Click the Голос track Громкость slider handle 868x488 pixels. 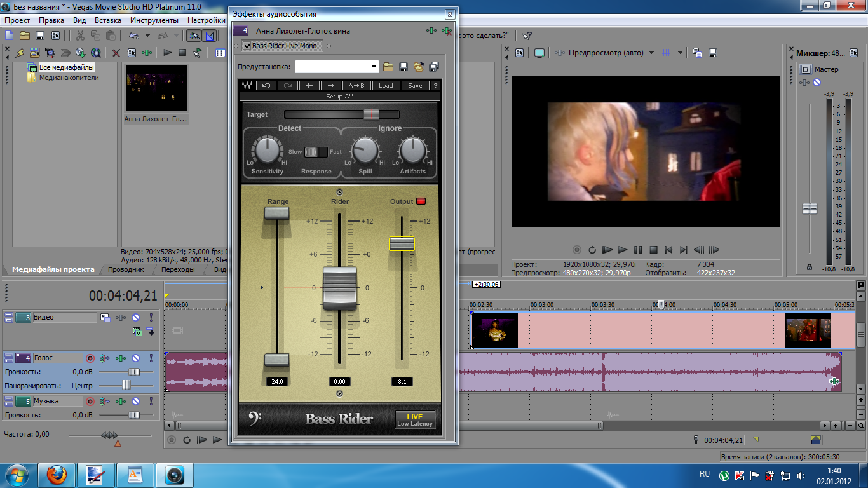pyautogui.click(x=134, y=372)
